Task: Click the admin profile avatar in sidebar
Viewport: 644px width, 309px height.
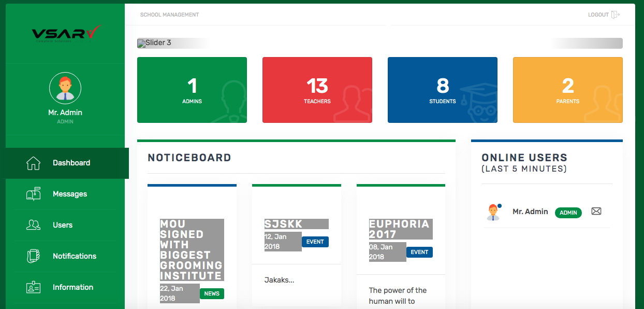Action: [x=65, y=89]
